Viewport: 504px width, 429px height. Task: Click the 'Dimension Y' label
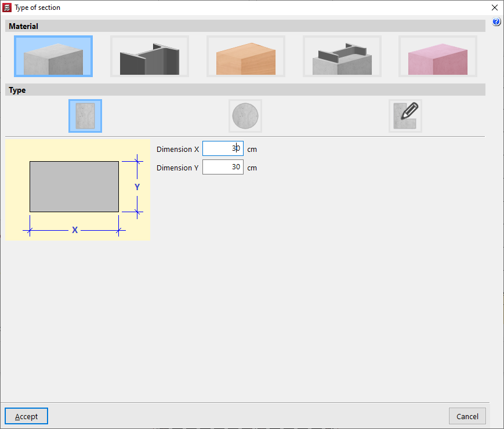(177, 168)
